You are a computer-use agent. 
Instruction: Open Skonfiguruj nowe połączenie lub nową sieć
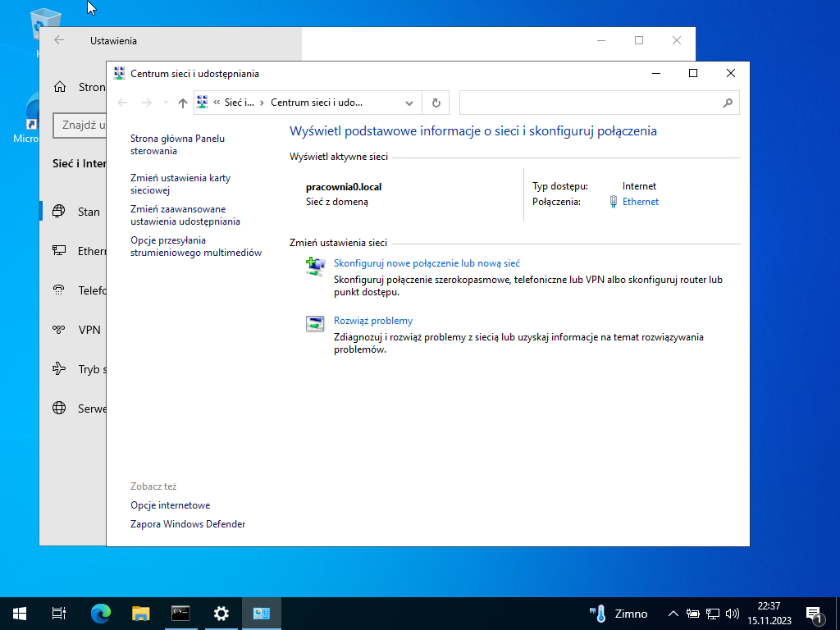(x=427, y=263)
